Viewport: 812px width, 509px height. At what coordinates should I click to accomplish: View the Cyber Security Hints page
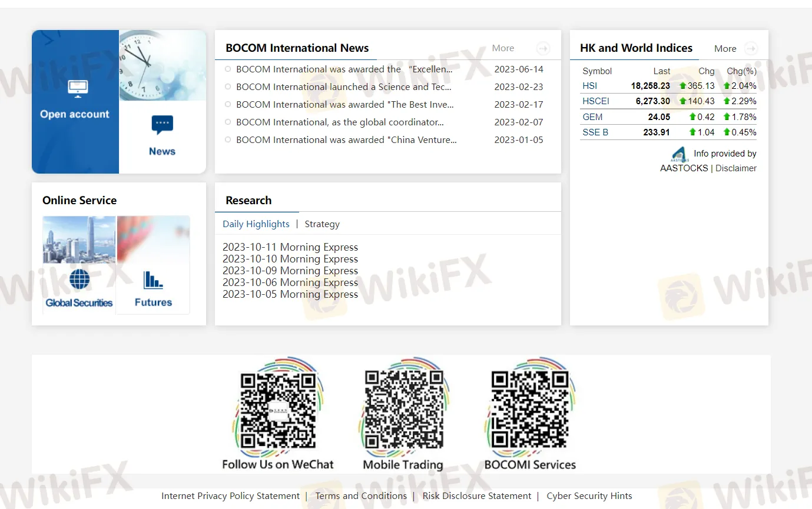pyautogui.click(x=589, y=496)
